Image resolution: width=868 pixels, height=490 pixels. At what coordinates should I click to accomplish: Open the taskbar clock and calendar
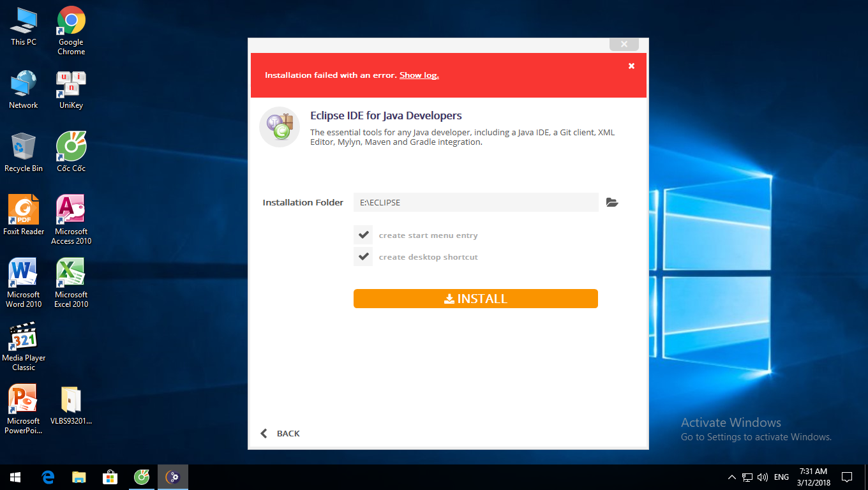tap(813, 477)
